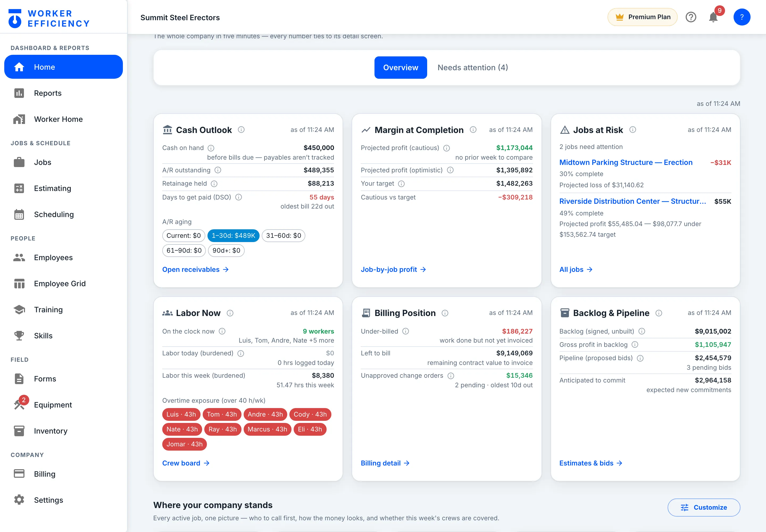Click the Margin at Completion info icon
766x532 pixels.
point(473,130)
